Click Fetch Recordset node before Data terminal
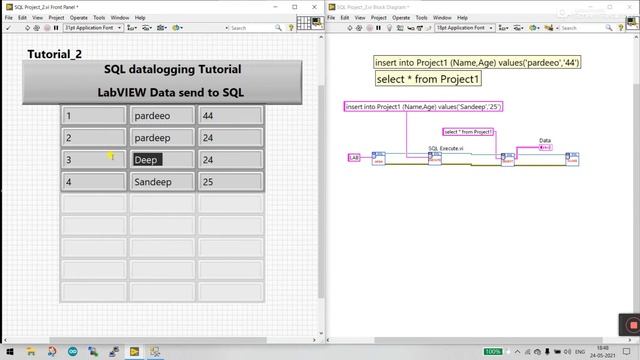The height and width of the screenshot is (360, 640). (x=507, y=160)
